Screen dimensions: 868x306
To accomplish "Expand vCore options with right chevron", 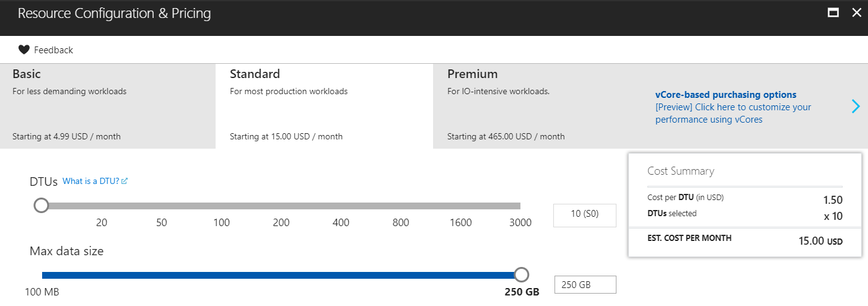I will [x=856, y=107].
